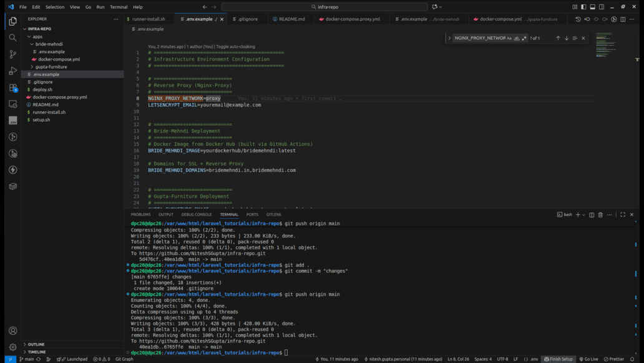The width and height of the screenshot is (644, 363).
Task: Click Go Live in the status bar
Action: [588, 359]
